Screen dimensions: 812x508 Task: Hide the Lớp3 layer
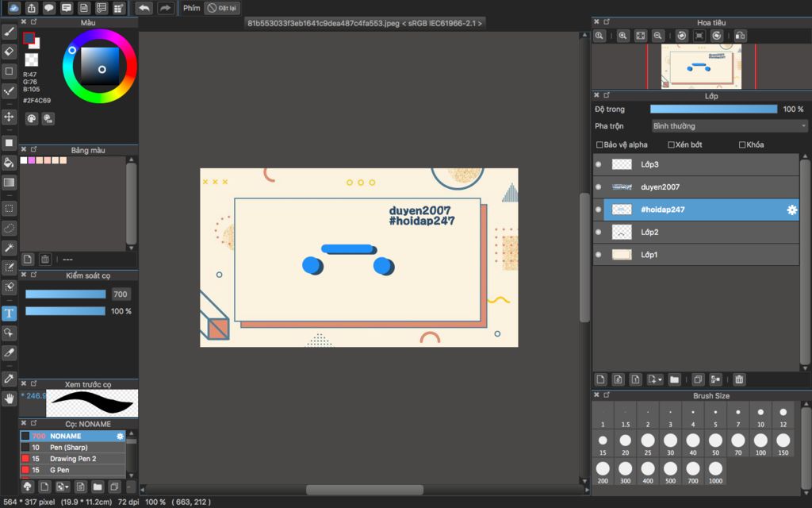coord(599,164)
